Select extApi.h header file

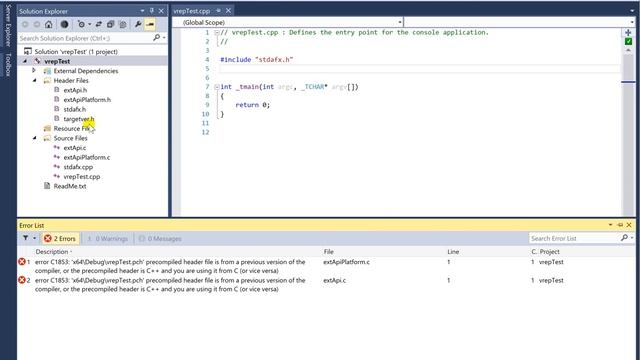tap(75, 90)
